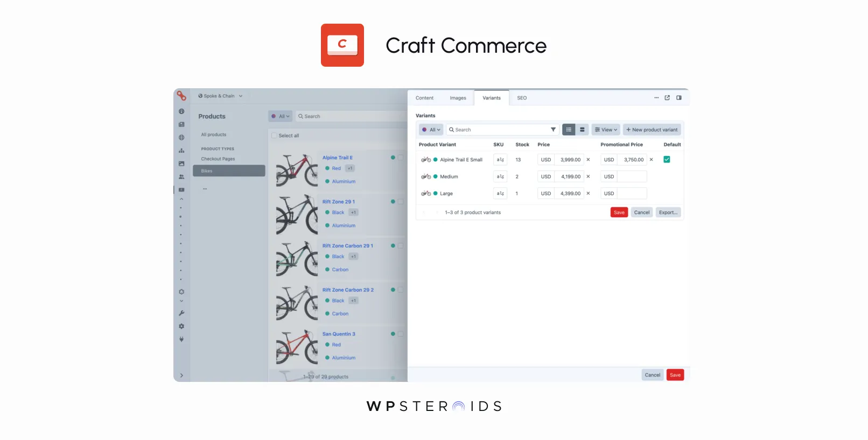Image resolution: width=868 pixels, height=440 pixels.
Task: Select the Rift Zone Carbon 29 2 checkbox
Action: pyautogui.click(x=400, y=290)
